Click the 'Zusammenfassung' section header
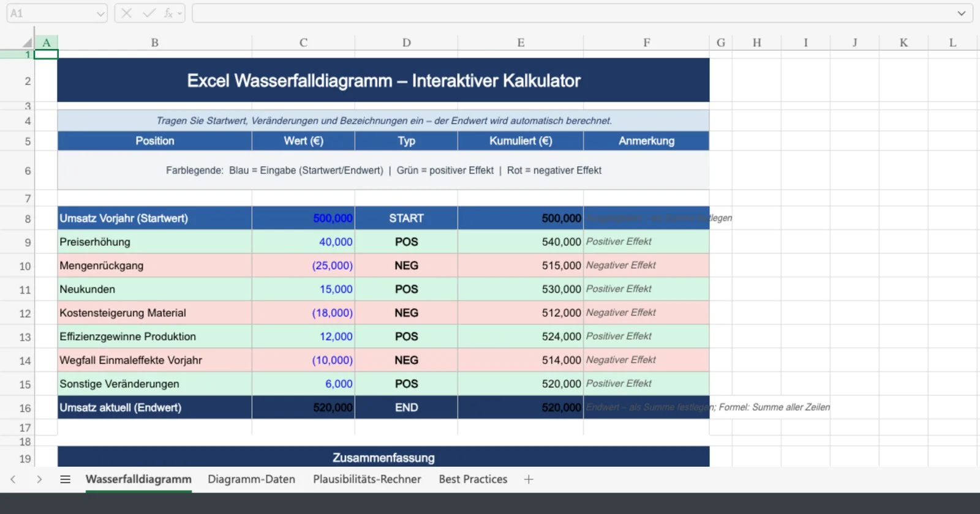Image resolution: width=980 pixels, height=514 pixels. [383, 457]
